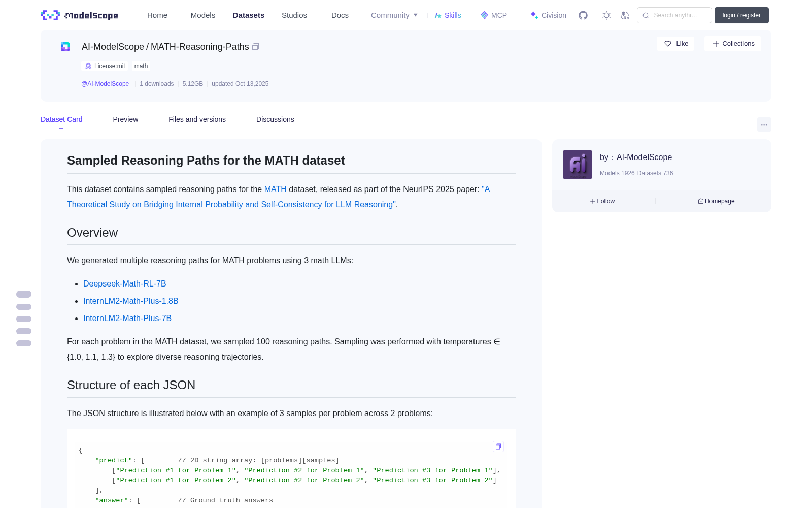Viewport: 812px width, 508px height.
Task: Switch language with the translate icon
Action: [x=625, y=15]
